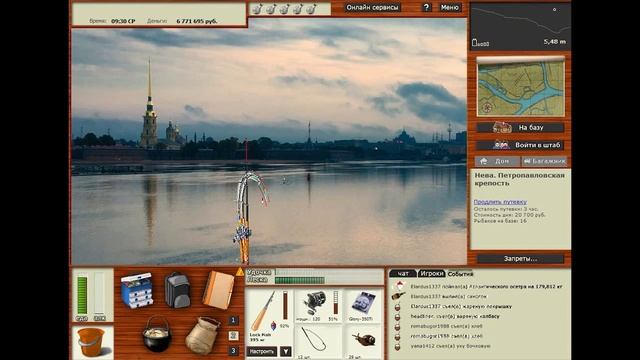The width and height of the screenshot is (640, 360).
Task: Open the burlap groundbait sack
Action: tap(203, 335)
